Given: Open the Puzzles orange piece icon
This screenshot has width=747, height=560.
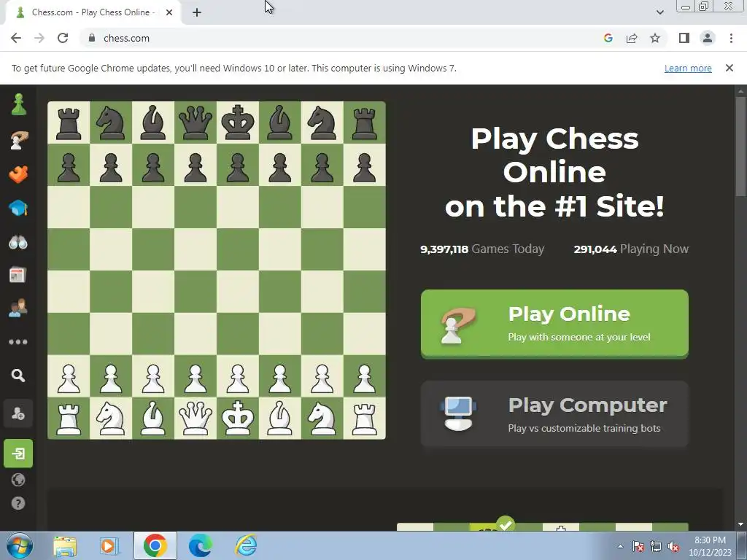Looking at the screenshot, I should click(18, 174).
